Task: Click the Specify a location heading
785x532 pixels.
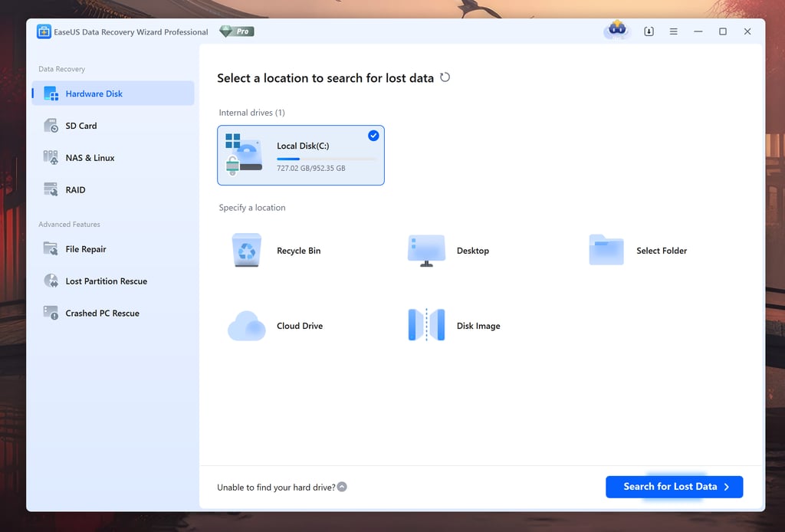Action: [251, 207]
